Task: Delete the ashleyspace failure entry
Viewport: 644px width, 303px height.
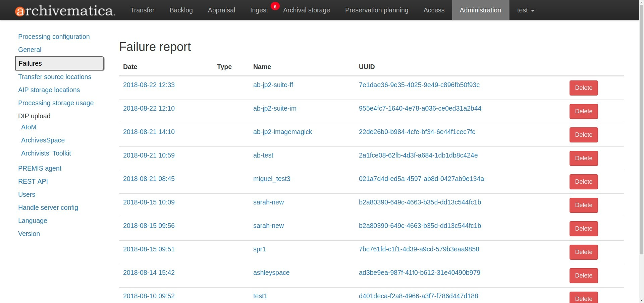Action: point(583,276)
